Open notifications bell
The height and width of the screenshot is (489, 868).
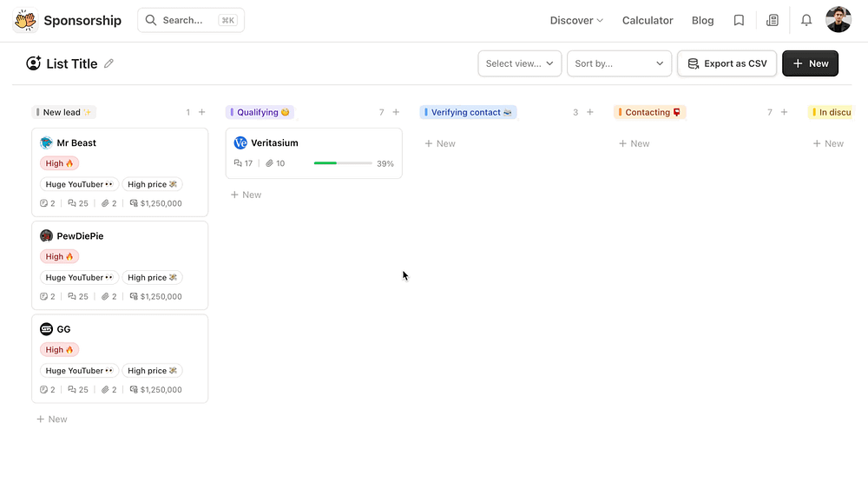806,20
